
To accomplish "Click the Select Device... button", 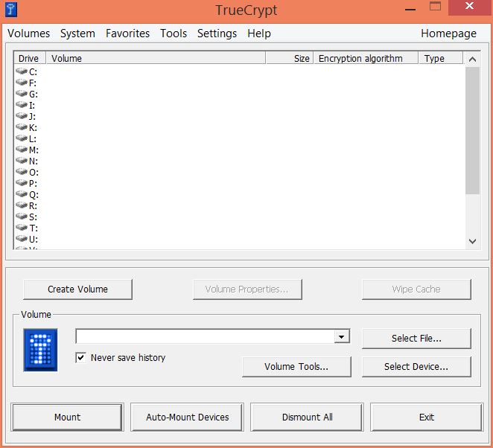I will [416, 367].
